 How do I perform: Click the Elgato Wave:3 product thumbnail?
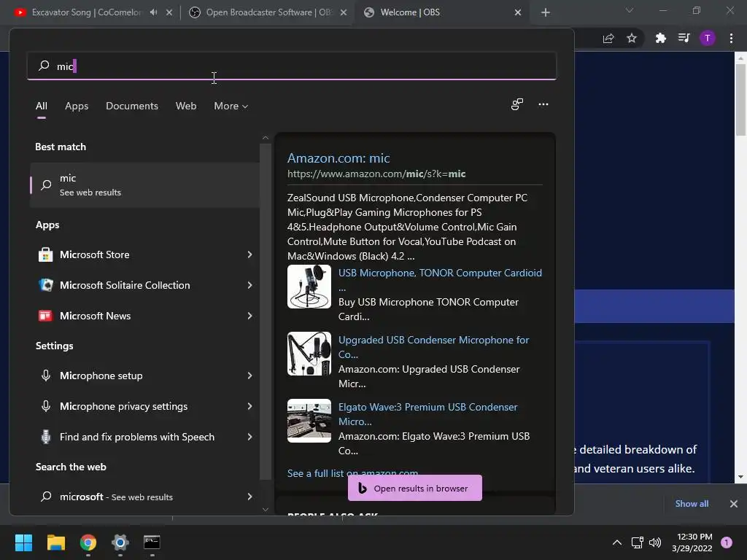coord(309,421)
